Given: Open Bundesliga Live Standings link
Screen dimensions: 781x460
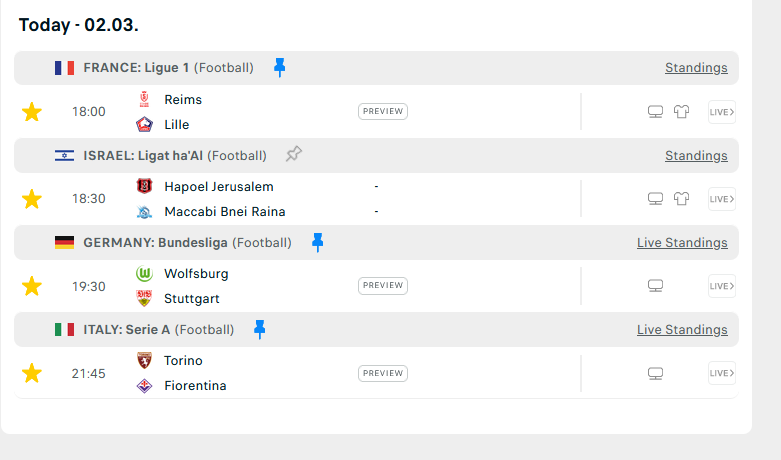Looking at the screenshot, I should click(x=682, y=242).
